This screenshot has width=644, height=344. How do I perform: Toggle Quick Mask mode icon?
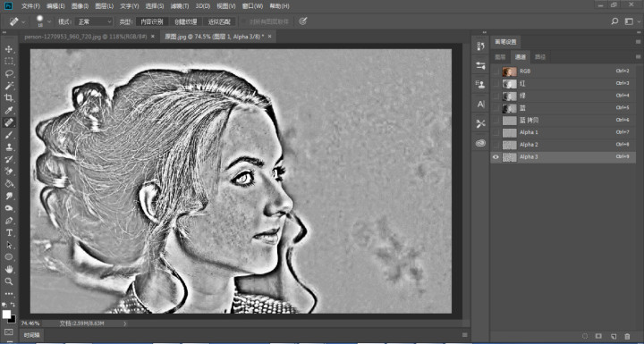9,331
